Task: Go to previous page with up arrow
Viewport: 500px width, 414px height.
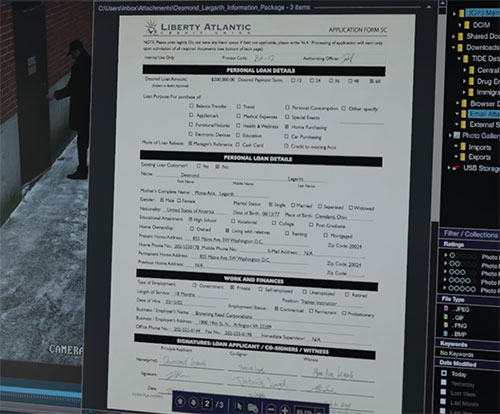Action: coord(180,401)
